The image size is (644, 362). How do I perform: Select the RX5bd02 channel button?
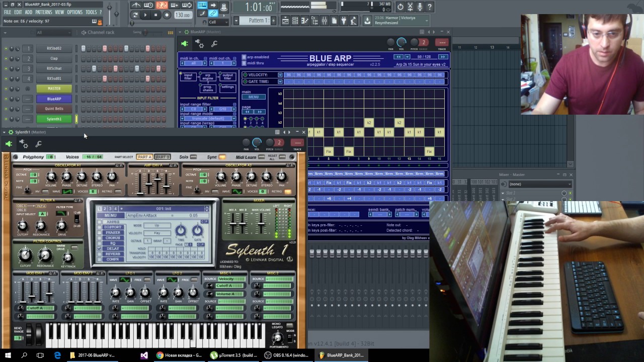point(54,48)
